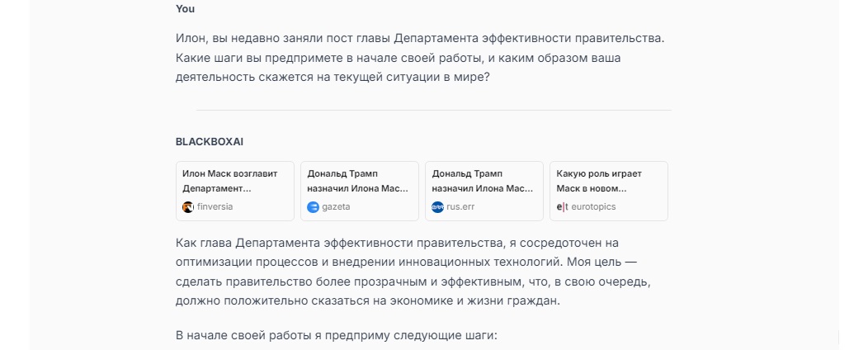Screen dimensions: 868x350
Task: Click the "eurotopics" source name
Action: click(594, 207)
